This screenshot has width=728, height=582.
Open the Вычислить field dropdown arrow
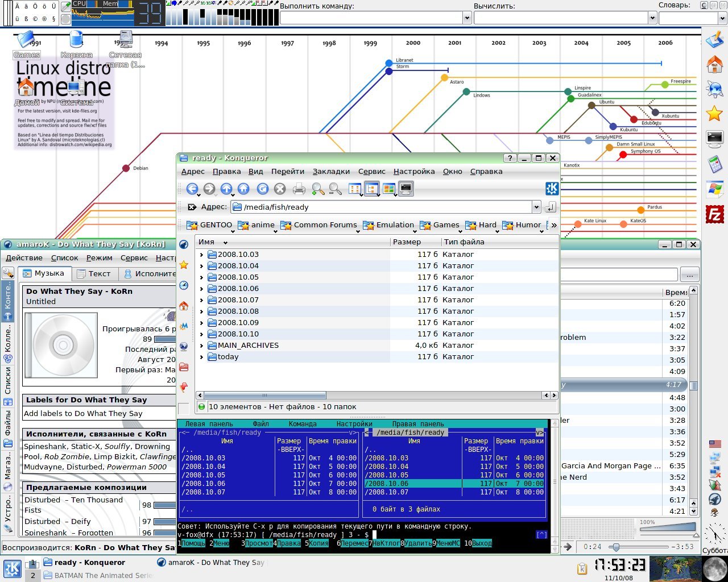(x=652, y=18)
